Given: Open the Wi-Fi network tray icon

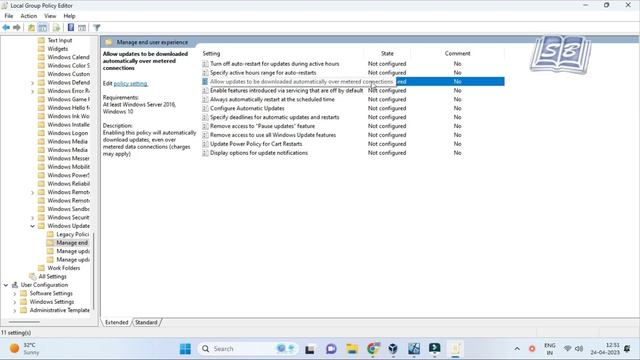Looking at the screenshot, I should 567,349.
